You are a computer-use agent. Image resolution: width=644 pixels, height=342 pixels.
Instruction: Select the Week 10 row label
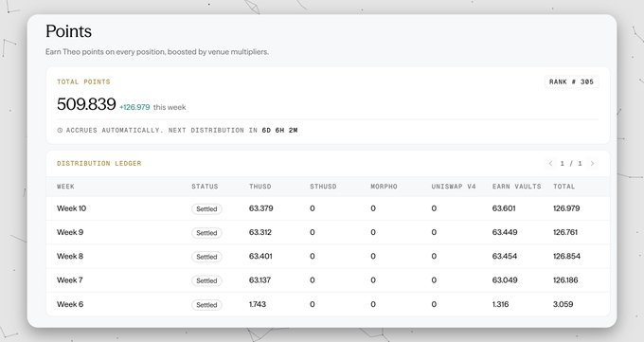[x=71, y=208]
